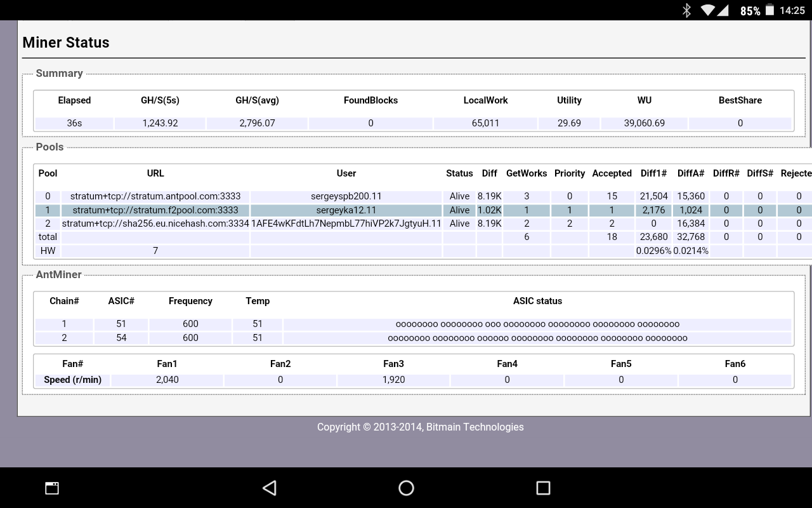Screen dimensions: 812x508
Task: Click the Fan1 speed value 2,040
Action: tap(167, 380)
